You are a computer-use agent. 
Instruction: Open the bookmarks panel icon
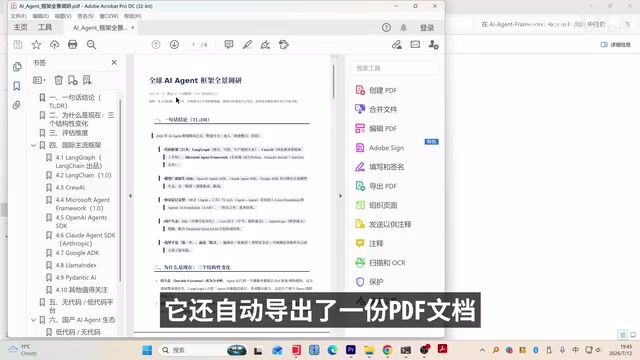17,86
